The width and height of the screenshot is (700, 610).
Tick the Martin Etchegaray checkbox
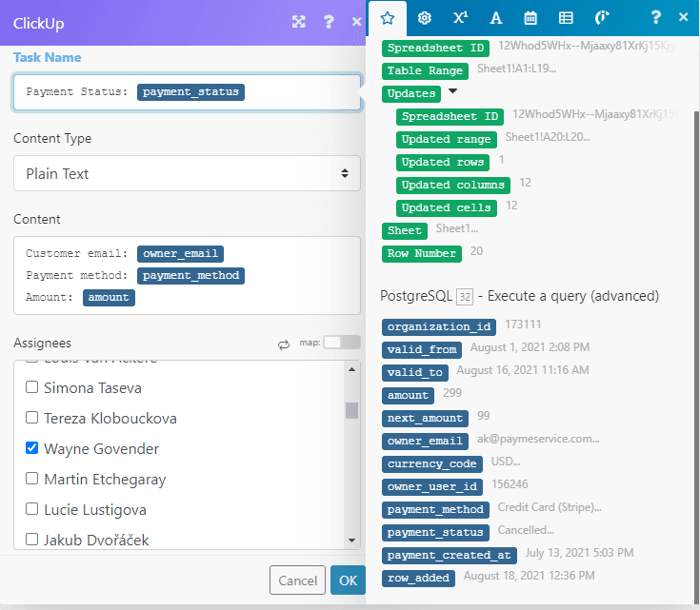click(31, 479)
